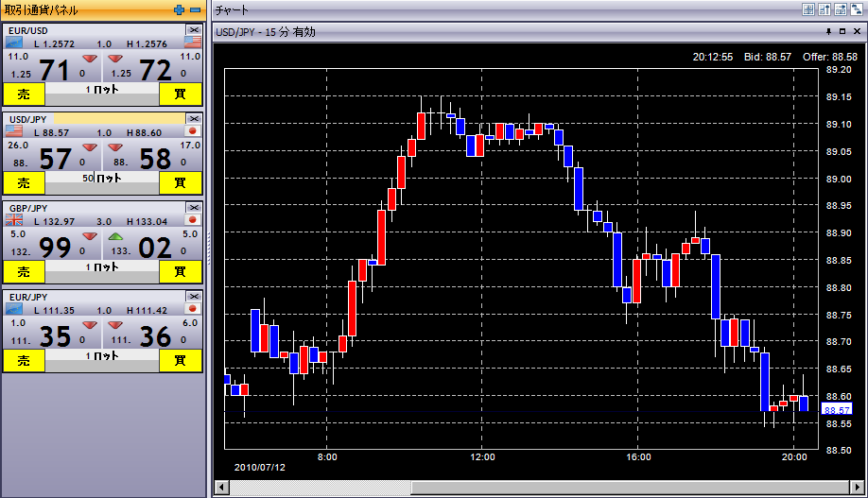This screenshot has width=868, height=498.
Task: Click the GBP/JPY offer price 133.02
Action: (x=151, y=248)
